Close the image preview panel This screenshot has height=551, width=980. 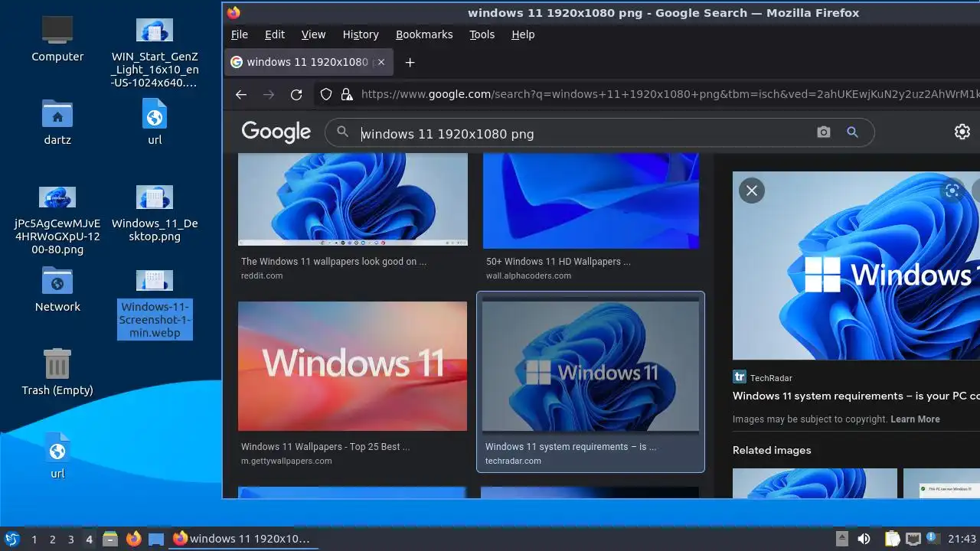752,191
